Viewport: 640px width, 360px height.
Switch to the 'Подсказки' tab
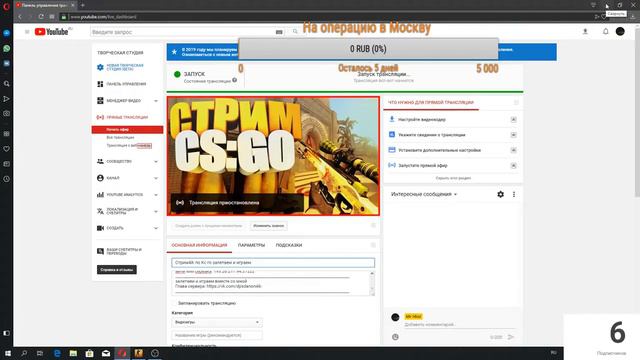(289, 245)
